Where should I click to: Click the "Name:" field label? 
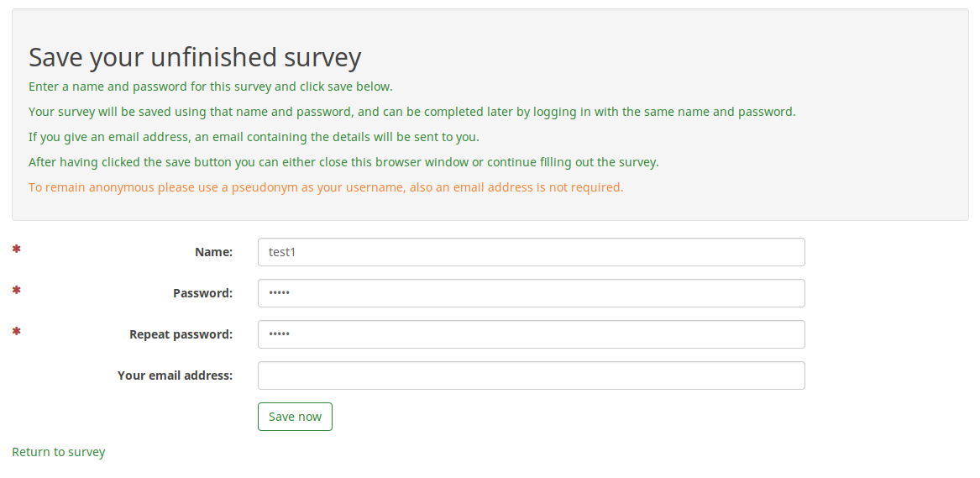tap(213, 252)
